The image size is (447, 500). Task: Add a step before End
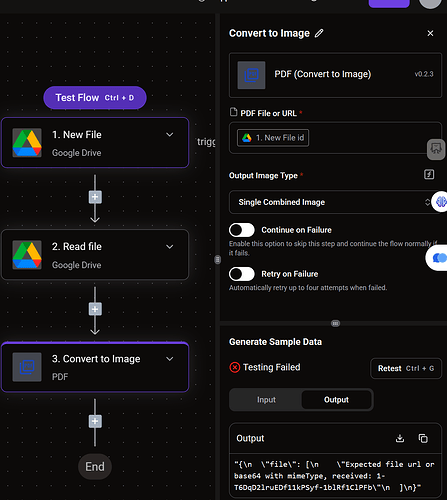tap(95, 421)
